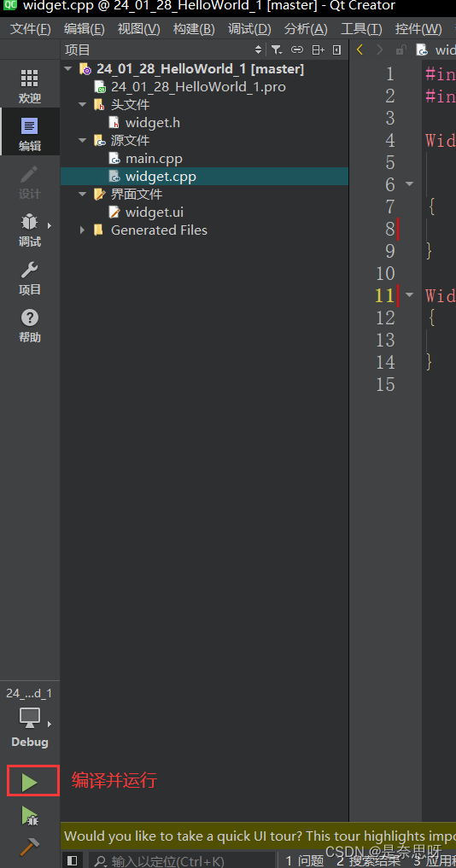
Task: Open the 1 问题 output pane
Action: (305, 860)
